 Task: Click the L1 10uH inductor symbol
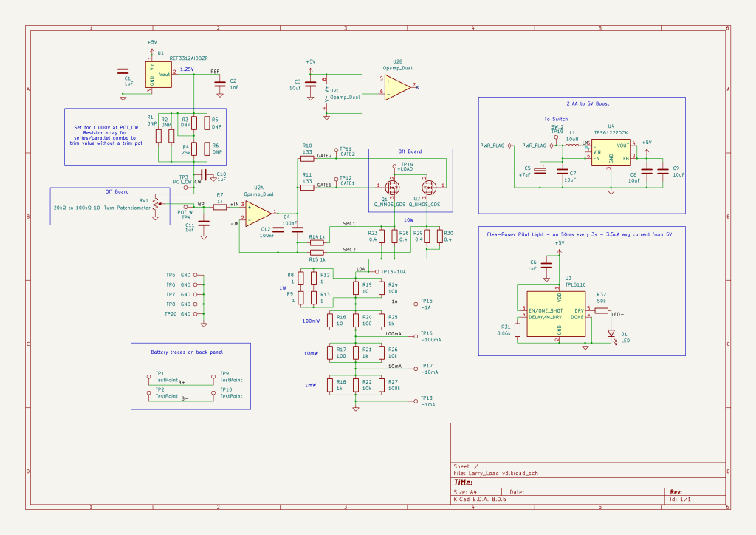pyautogui.click(x=572, y=146)
